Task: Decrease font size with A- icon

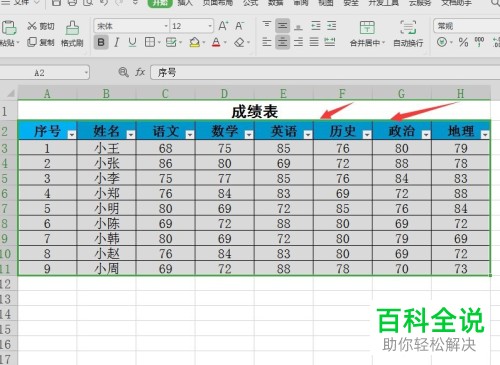Action: click(x=240, y=26)
